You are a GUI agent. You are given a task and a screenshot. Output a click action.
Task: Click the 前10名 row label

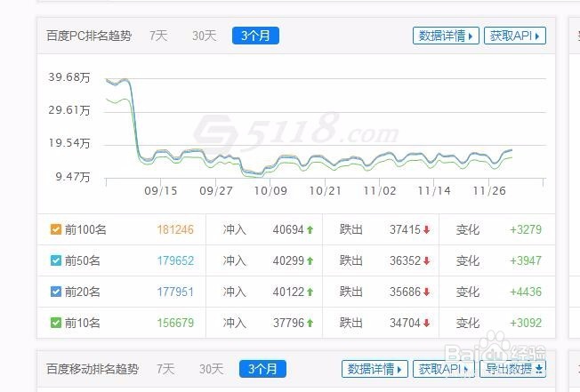pyautogui.click(x=83, y=323)
